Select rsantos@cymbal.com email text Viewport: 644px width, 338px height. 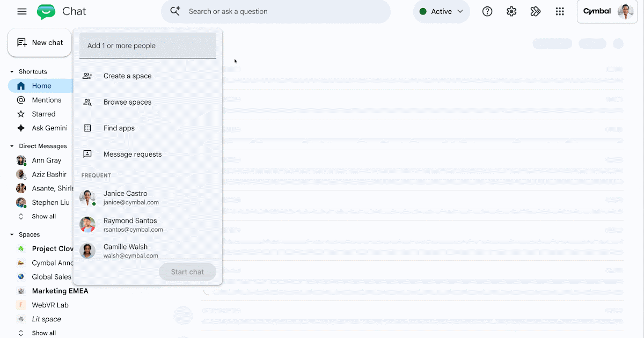point(133,230)
